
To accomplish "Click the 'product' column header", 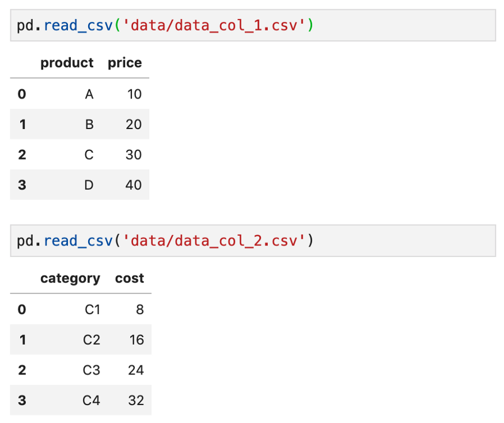I will coord(67,63).
